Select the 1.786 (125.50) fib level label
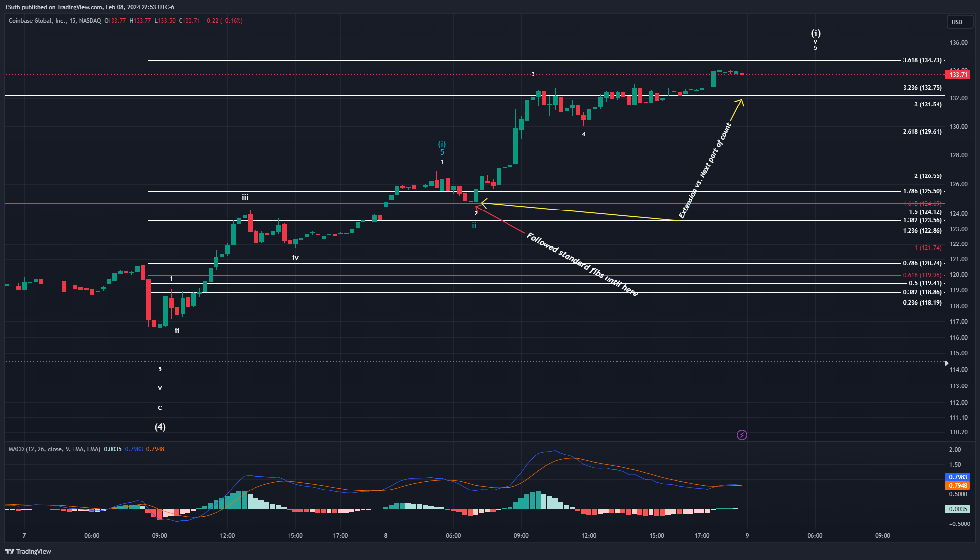 922,191
